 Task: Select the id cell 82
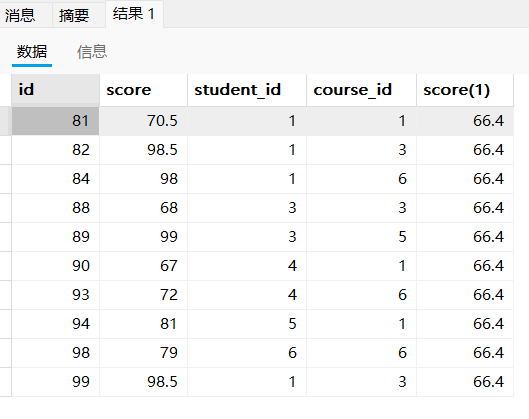coord(55,150)
